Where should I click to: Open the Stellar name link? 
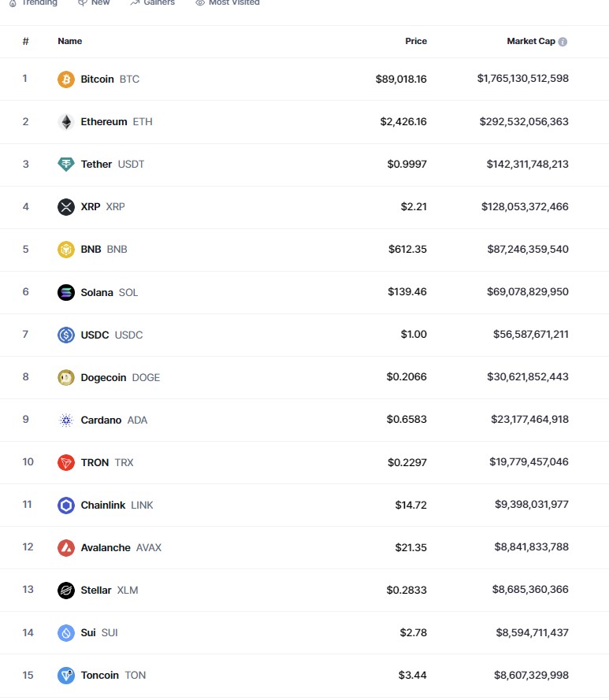[96, 590]
